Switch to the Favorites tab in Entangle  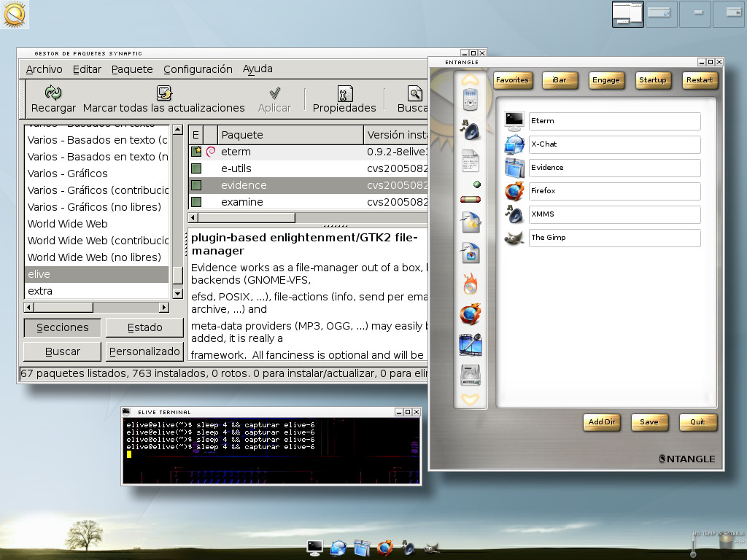[x=512, y=80]
